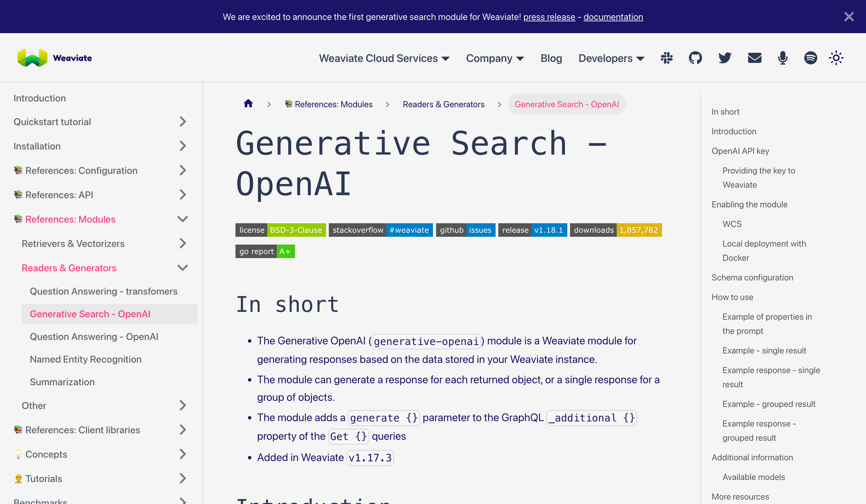Jump to Local deployment with Docker
This screenshot has height=504, width=866.
point(764,251)
